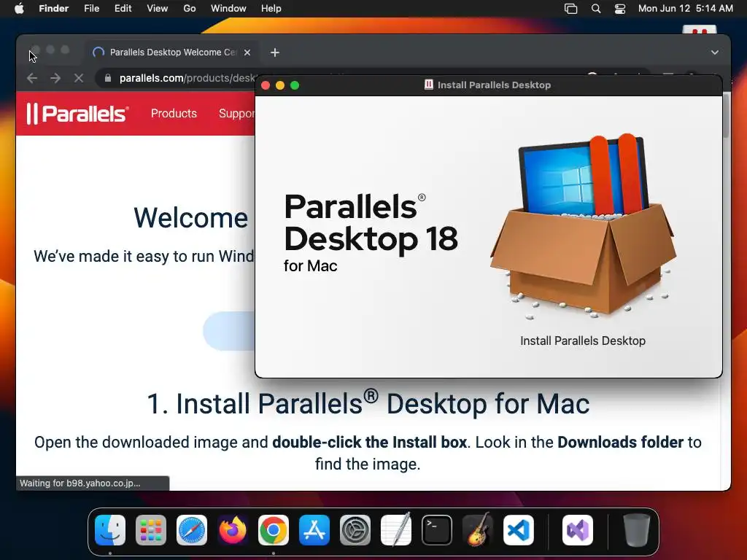The height and width of the screenshot is (560, 747).
Task: Select the Parallels Desktop Welcome Center tab
Action: pyautogui.click(x=172, y=52)
